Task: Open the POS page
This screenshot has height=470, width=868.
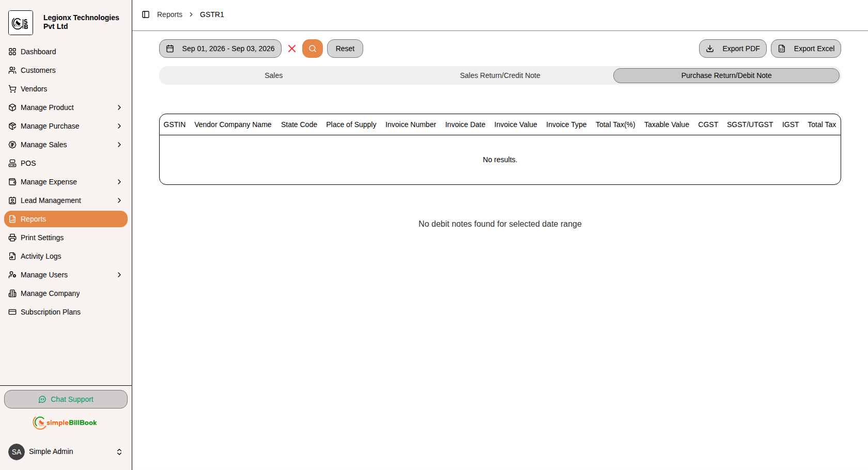Action: click(66, 163)
